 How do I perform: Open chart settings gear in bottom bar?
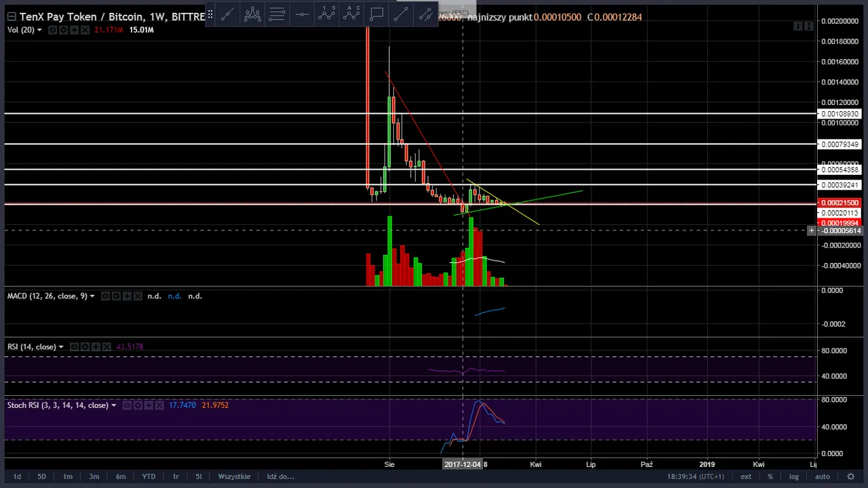tap(850, 476)
